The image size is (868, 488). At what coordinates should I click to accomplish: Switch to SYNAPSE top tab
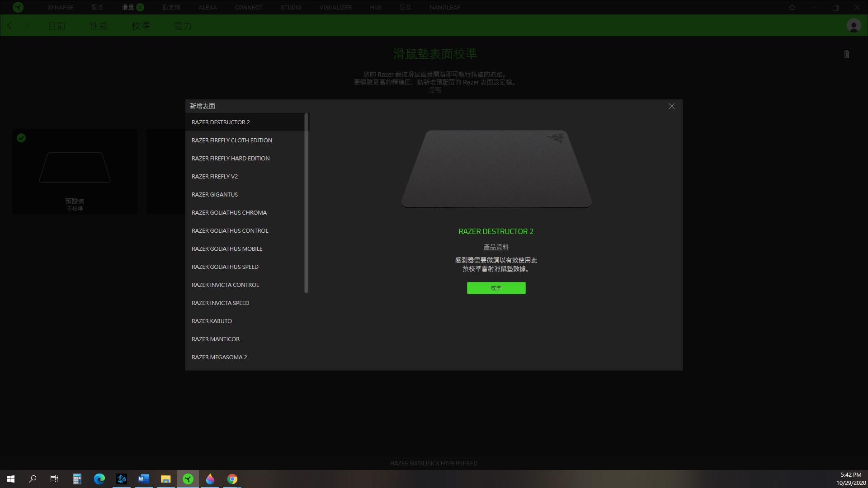tap(60, 8)
